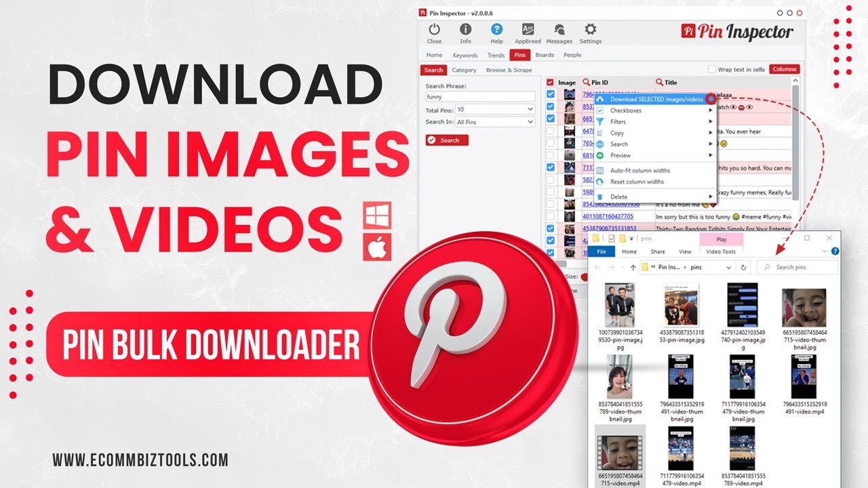Click the Back arrow in the pins Explorer window
The height and width of the screenshot is (488, 868).
pyautogui.click(x=597, y=267)
